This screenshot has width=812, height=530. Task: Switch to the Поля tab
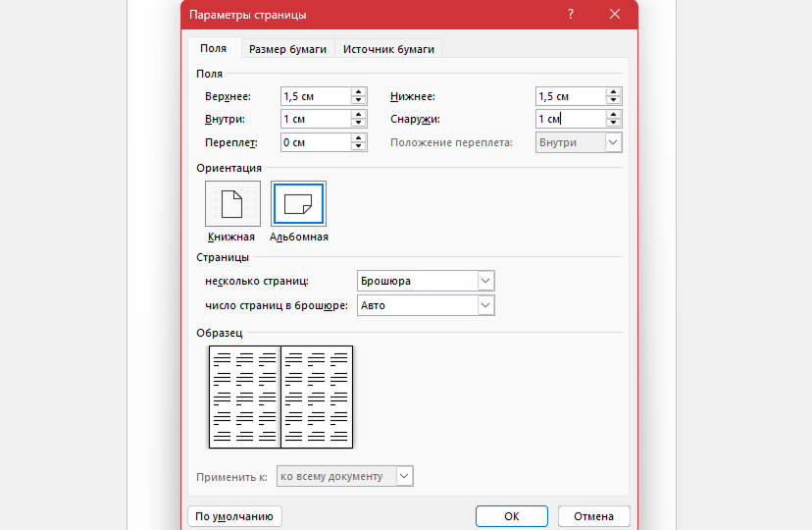pyautogui.click(x=214, y=48)
